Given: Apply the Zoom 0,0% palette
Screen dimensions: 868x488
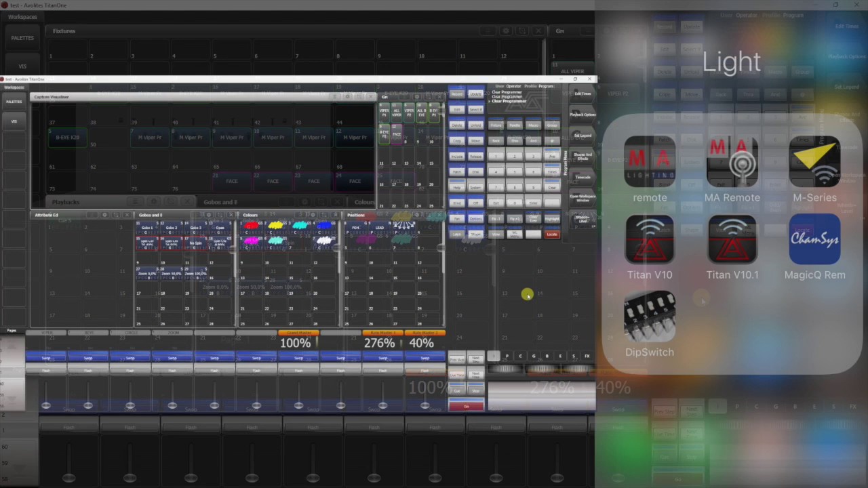Looking at the screenshot, I should [x=147, y=274].
